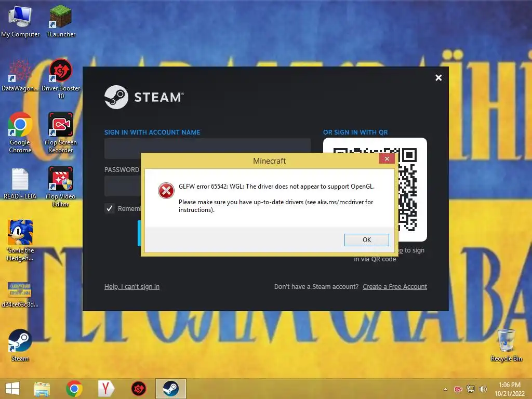The width and height of the screenshot is (532, 399).
Task: Open DataWagon desktop shortcut
Action: click(x=20, y=75)
